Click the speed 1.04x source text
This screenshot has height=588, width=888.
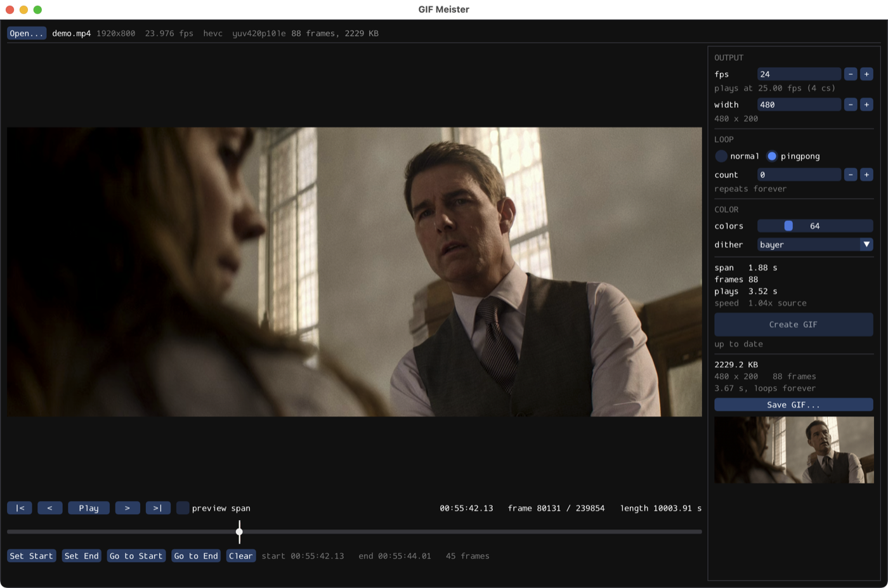point(761,303)
